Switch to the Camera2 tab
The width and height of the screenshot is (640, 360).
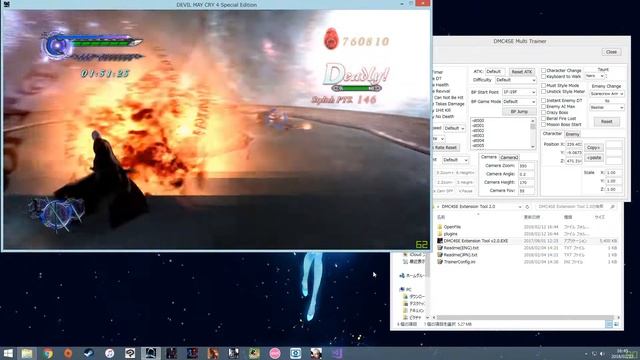pos(509,157)
